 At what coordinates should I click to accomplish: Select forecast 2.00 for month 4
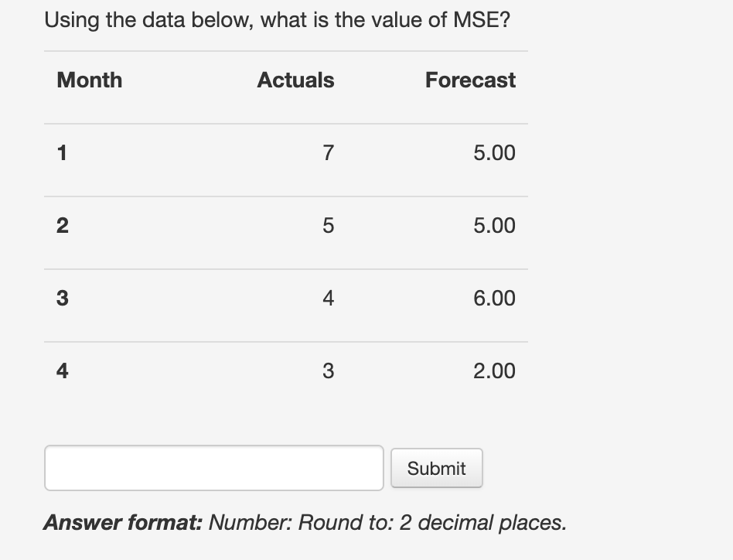pos(496,370)
